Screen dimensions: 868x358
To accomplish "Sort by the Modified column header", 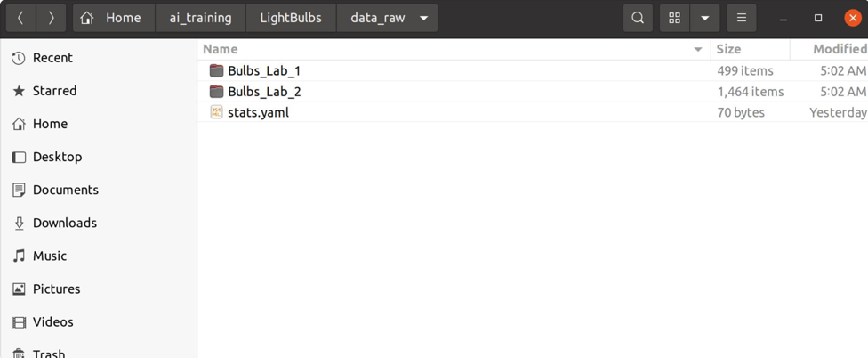I will (840, 50).
